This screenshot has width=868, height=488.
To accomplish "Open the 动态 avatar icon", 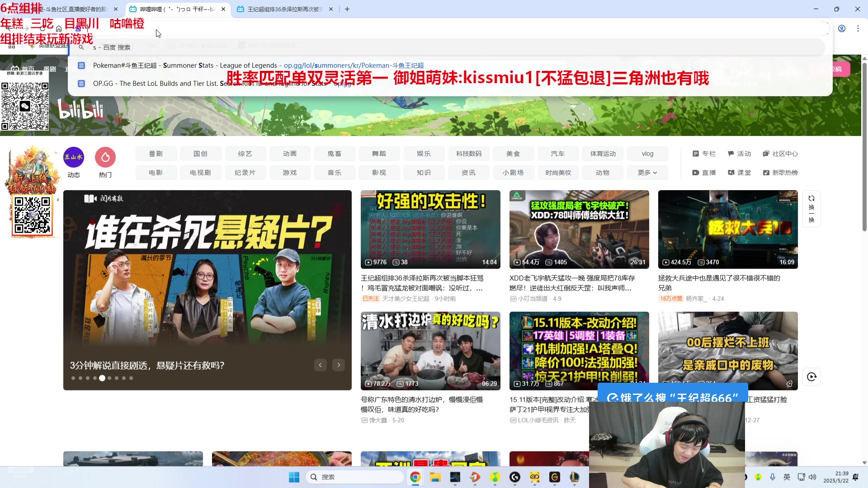I will 74,157.
